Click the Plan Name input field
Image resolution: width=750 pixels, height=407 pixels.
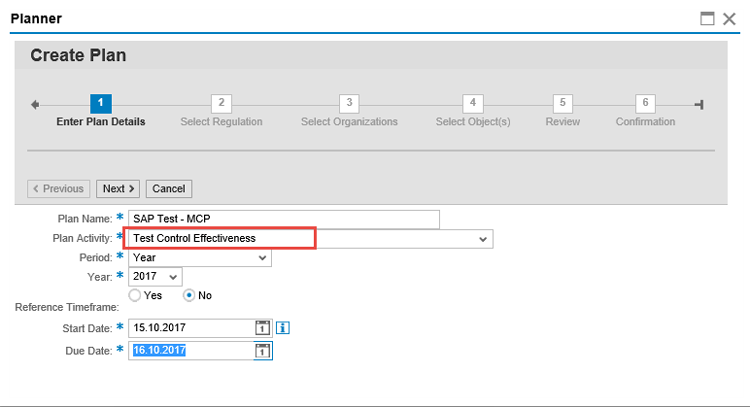click(284, 220)
